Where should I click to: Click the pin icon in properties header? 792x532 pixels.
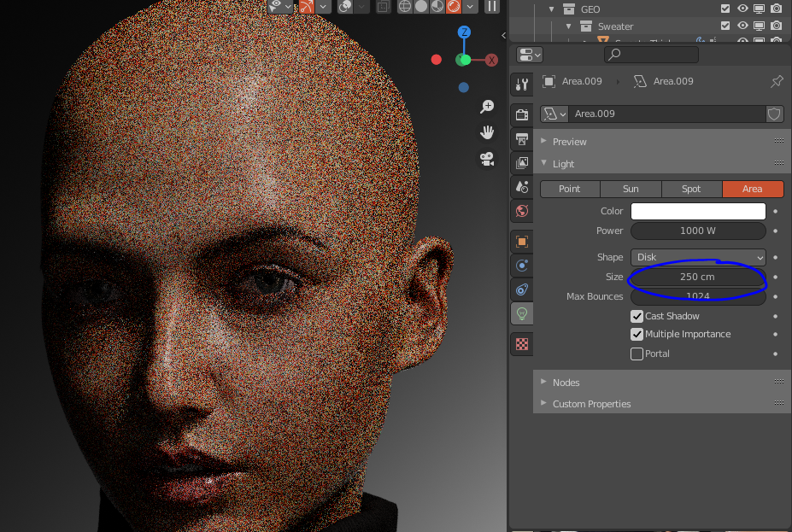(776, 82)
